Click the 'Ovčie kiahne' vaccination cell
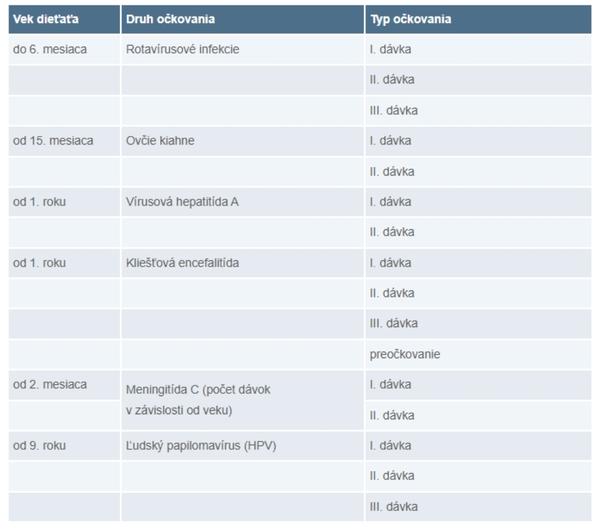Image resolution: width=600 pixels, height=532 pixels. tap(160, 141)
